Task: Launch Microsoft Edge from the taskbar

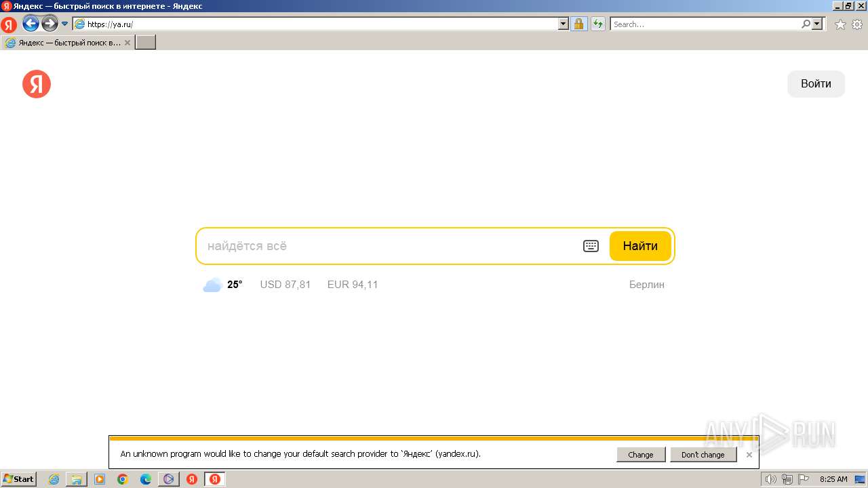Action: pyautogui.click(x=146, y=479)
